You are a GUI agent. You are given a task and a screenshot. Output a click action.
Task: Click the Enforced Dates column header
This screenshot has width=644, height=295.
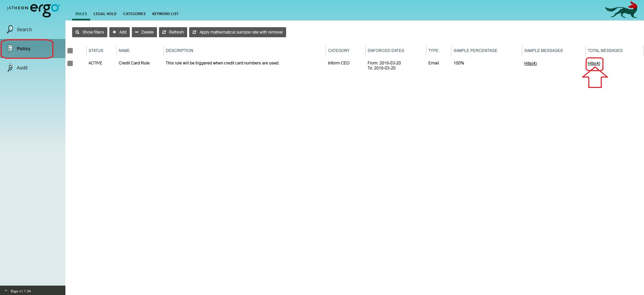pos(386,51)
